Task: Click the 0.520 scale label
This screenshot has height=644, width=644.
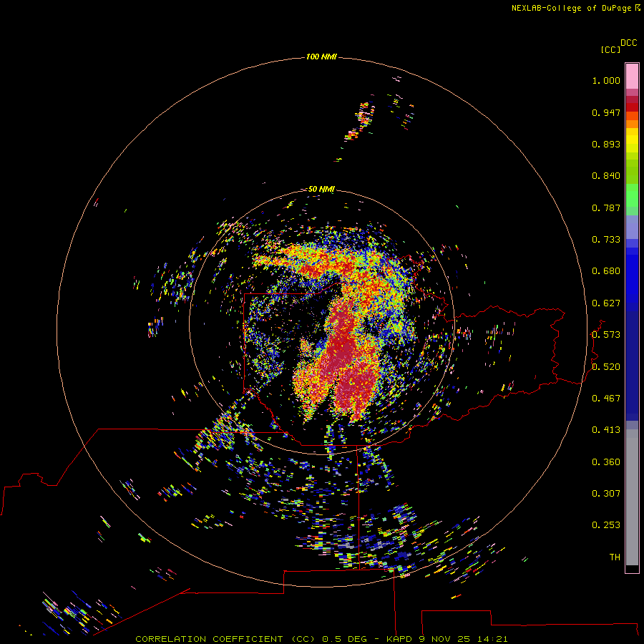Action: 606,367
